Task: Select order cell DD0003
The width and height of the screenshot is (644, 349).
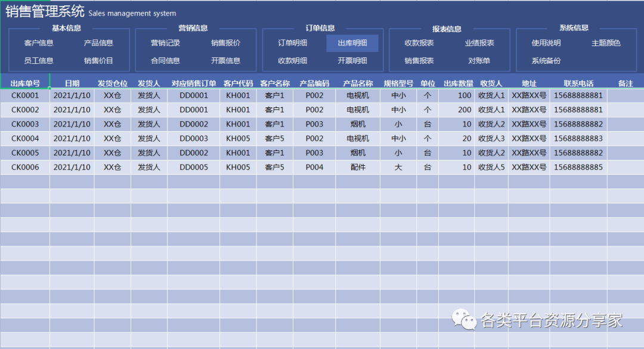Action: 193,138
